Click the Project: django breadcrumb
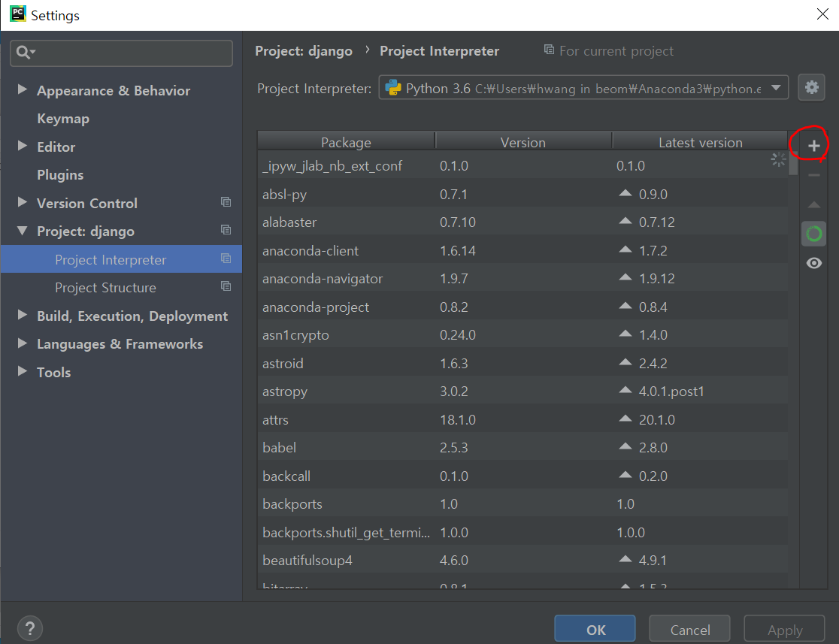Image resolution: width=839 pixels, height=644 pixels. [304, 51]
